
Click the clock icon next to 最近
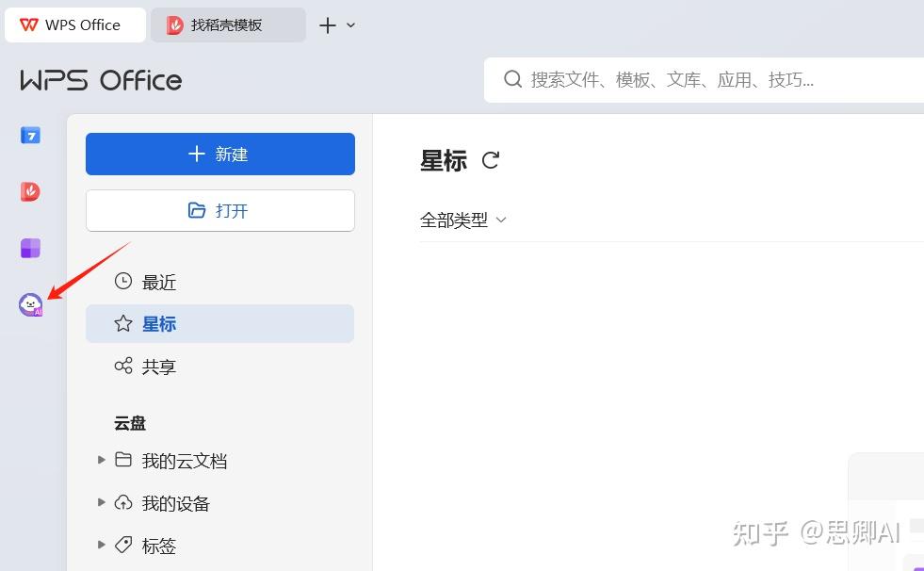122,281
